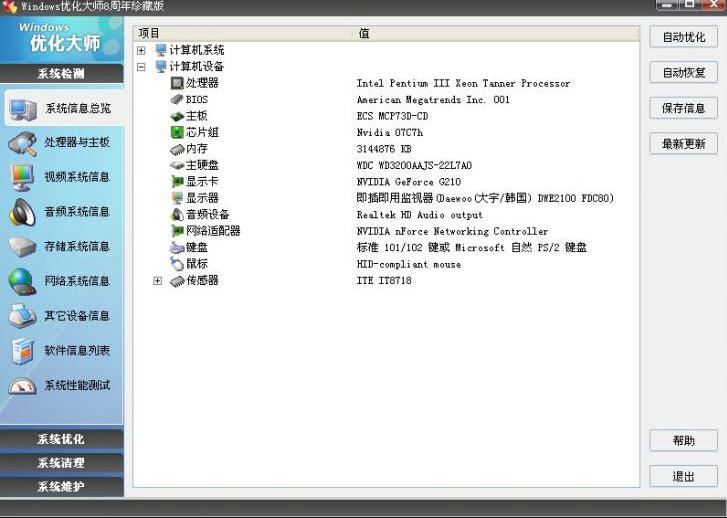727x518 pixels.
Task: Open 视频系统信息 monitor icon
Action: tap(22, 177)
